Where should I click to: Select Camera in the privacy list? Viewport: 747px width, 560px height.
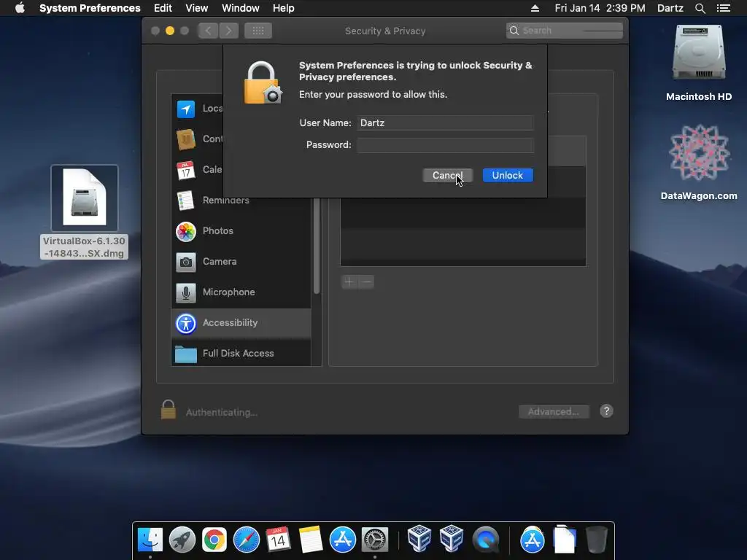[241, 262]
